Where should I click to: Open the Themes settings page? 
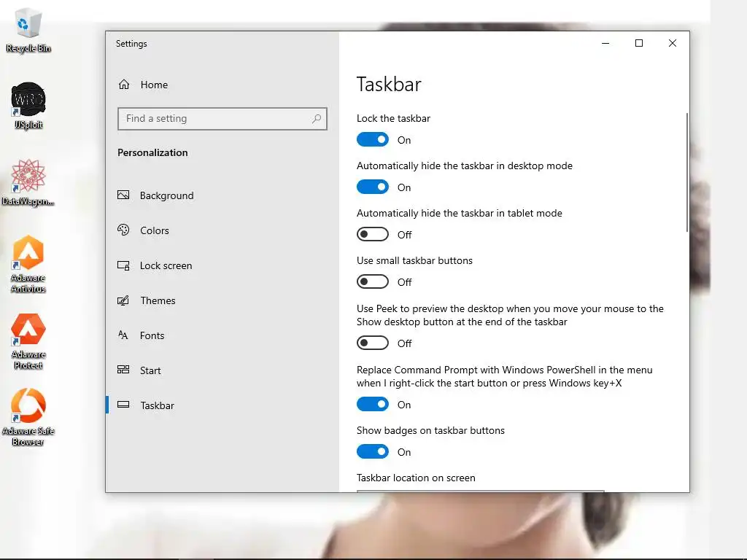click(x=158, y=300)
